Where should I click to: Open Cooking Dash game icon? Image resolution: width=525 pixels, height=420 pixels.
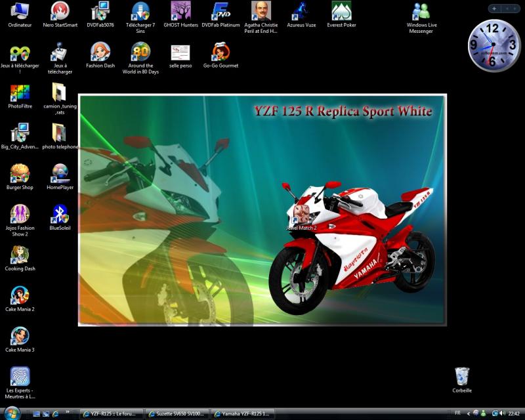tap(20, 258)
